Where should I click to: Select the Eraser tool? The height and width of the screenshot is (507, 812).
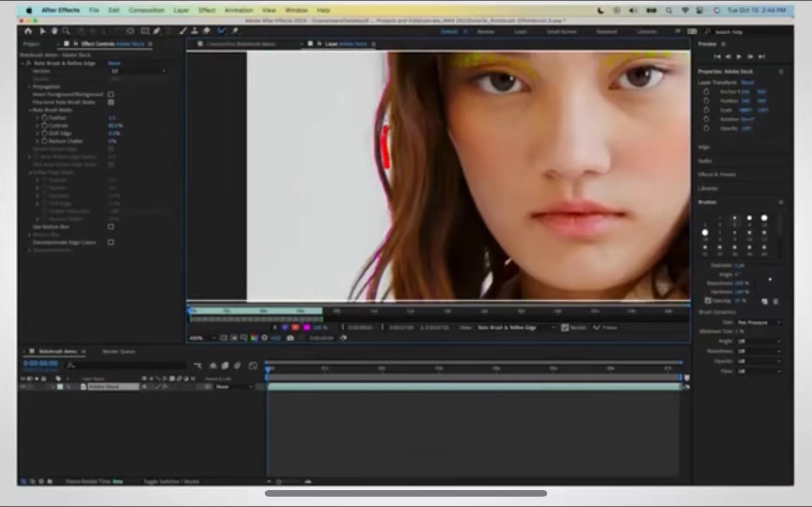point(207,32)
